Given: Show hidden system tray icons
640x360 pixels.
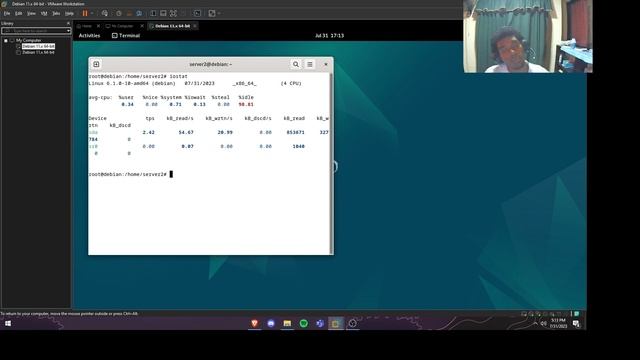Looking at the screenshot, I should click(536, 323).
